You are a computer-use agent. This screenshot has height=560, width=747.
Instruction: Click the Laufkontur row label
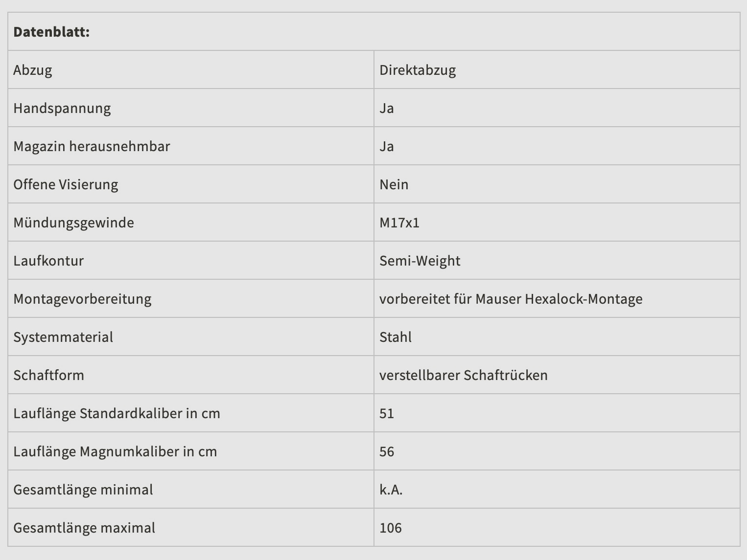click(48, 261)
